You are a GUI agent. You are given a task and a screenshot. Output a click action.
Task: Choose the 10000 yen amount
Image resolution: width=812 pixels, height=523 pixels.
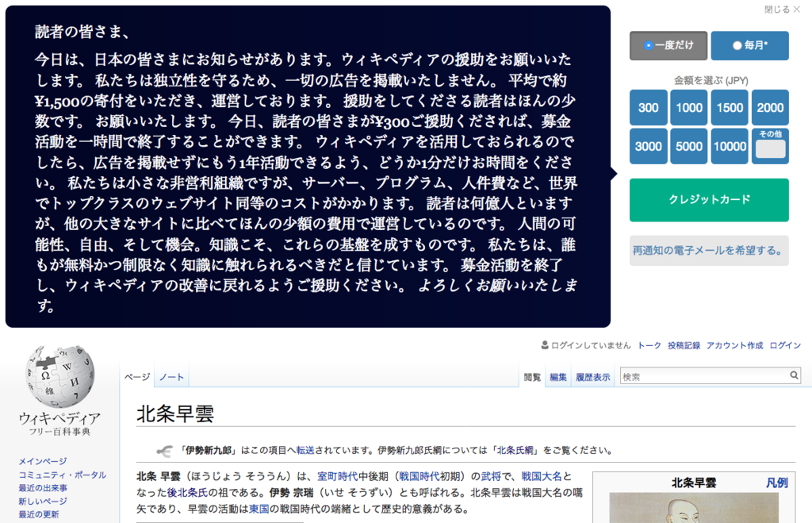click(730, 146)
